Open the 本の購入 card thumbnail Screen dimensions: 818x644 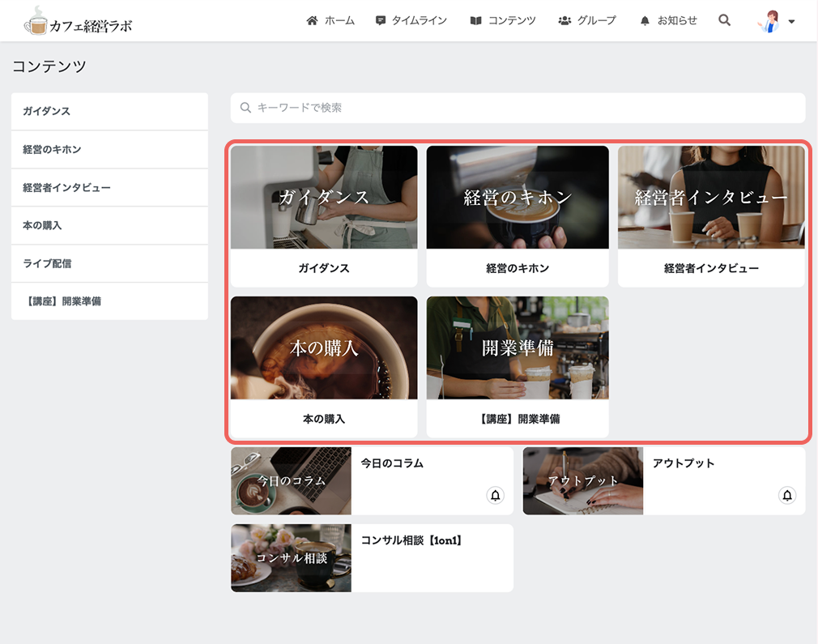pyautogui.click(x=324, y=348)
